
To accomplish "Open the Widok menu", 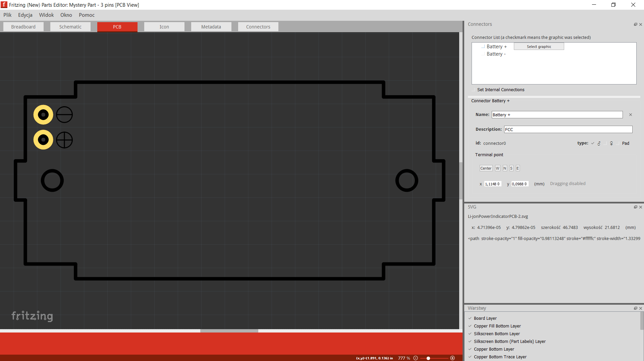I will 46,15.
